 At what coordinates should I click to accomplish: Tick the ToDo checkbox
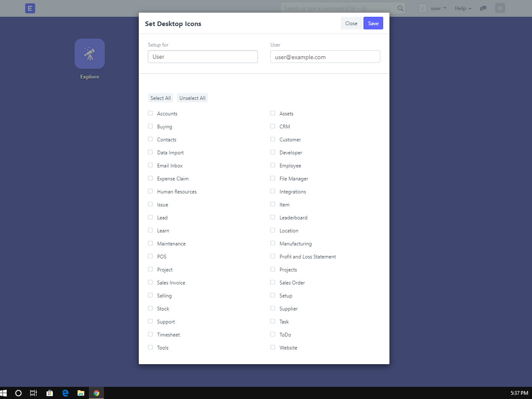(273, 334)
